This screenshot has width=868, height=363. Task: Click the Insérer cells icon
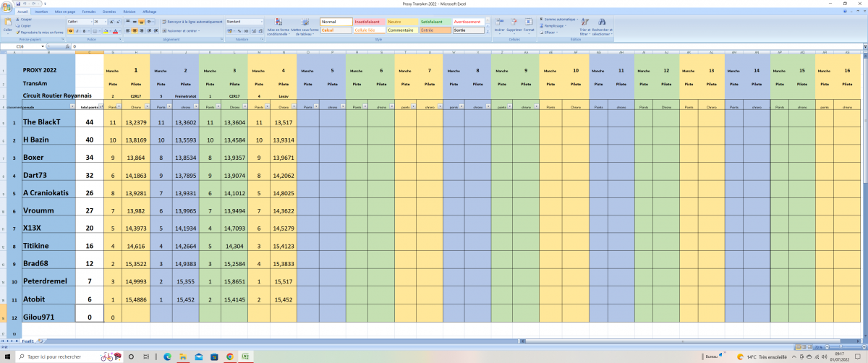tap(499, 26)
